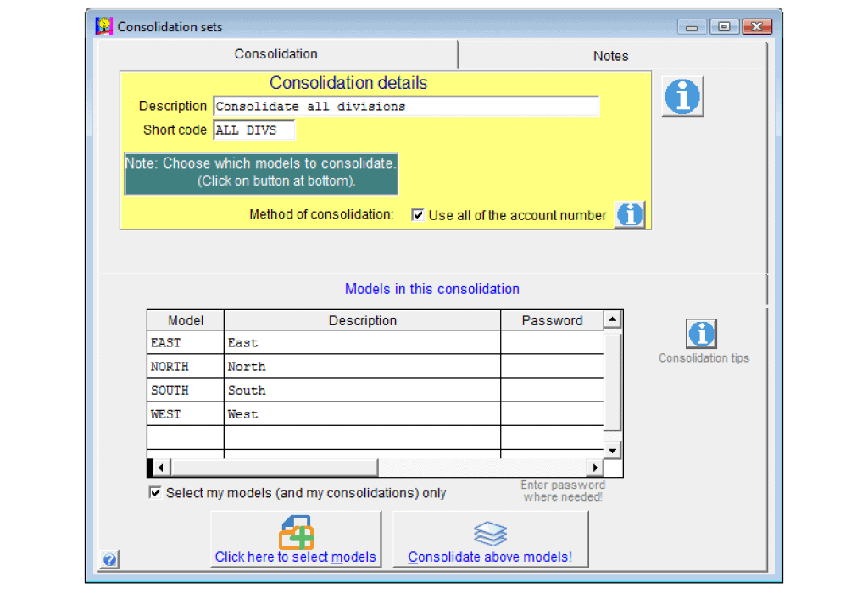This screenshot has height=593, width=868.
Task: Uncheck Select my models only checkbox
Action: coord(155,492)
